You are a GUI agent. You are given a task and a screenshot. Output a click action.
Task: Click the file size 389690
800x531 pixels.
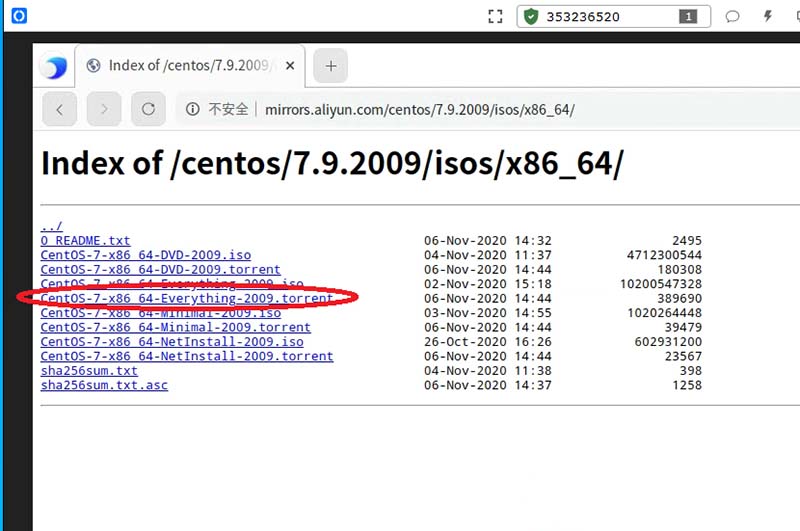click(x=679, y=298)
